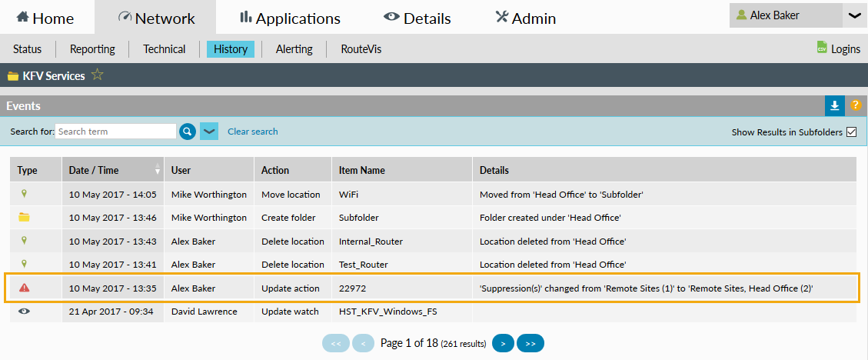
Task: Expand the Alex Baker user dropdown
Action: coord(855,15)
